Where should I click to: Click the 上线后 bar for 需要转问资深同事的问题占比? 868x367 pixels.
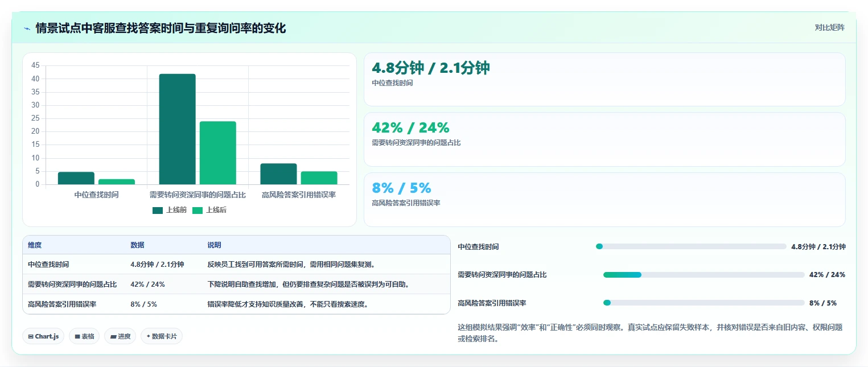tap(218, 153)
